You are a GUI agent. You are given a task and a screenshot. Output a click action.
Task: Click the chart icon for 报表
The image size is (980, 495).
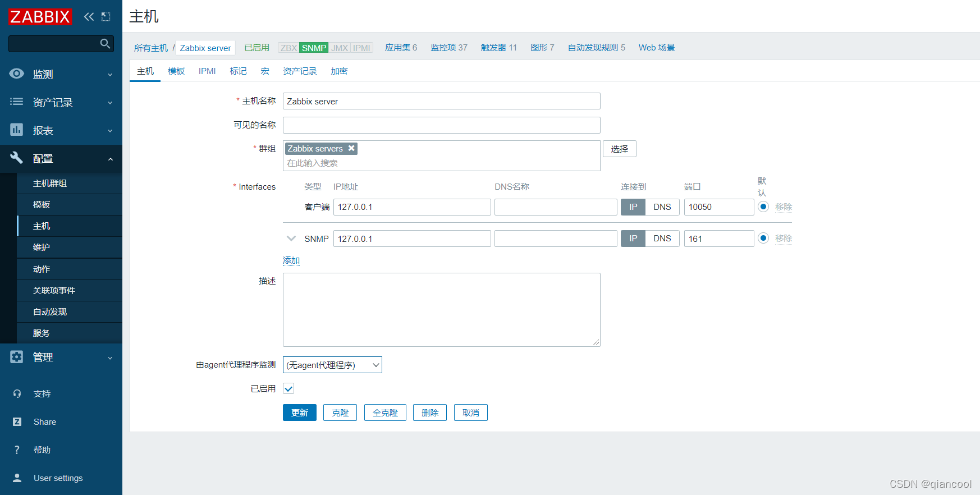click(17, 130)
